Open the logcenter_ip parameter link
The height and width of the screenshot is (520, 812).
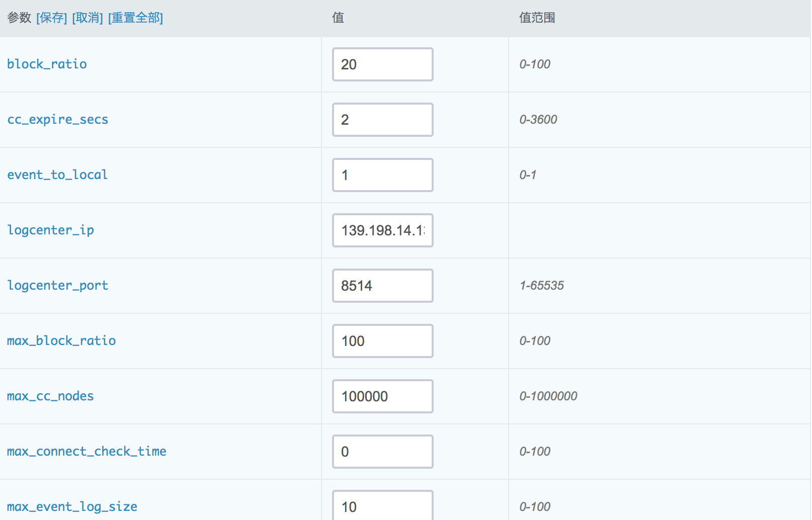click(x=50, y=230)
